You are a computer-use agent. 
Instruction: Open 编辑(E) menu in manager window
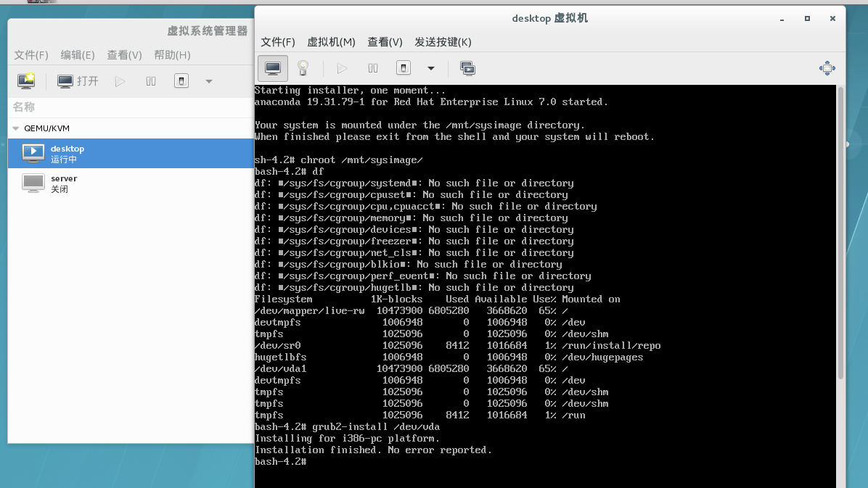(78, 55)
